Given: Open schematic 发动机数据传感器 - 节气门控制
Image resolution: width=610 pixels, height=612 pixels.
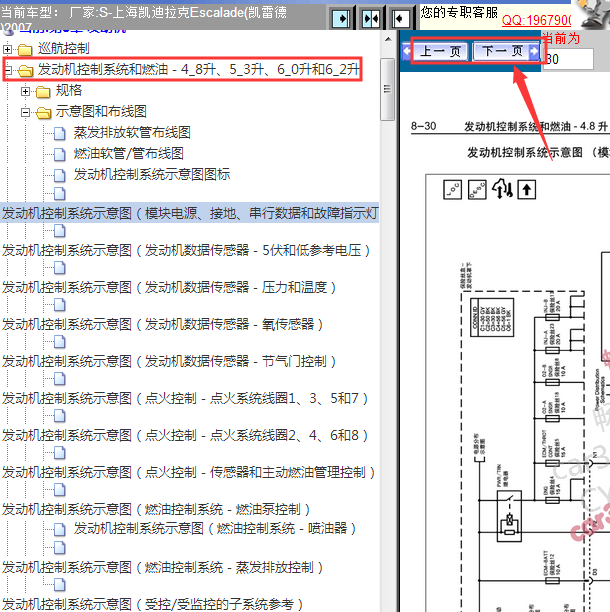Looking at the screenshot, I should [169, 361].
